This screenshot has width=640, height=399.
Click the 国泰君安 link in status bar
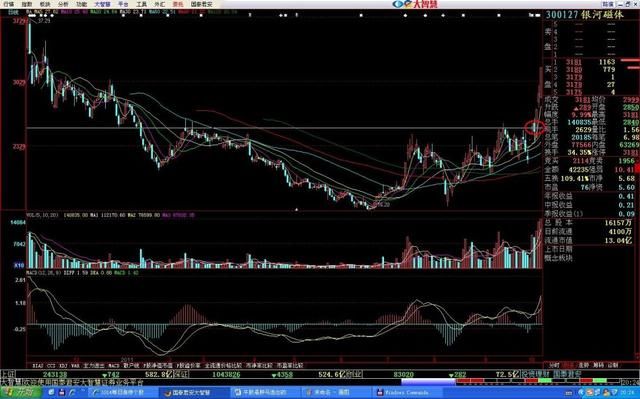pos(567,374)
